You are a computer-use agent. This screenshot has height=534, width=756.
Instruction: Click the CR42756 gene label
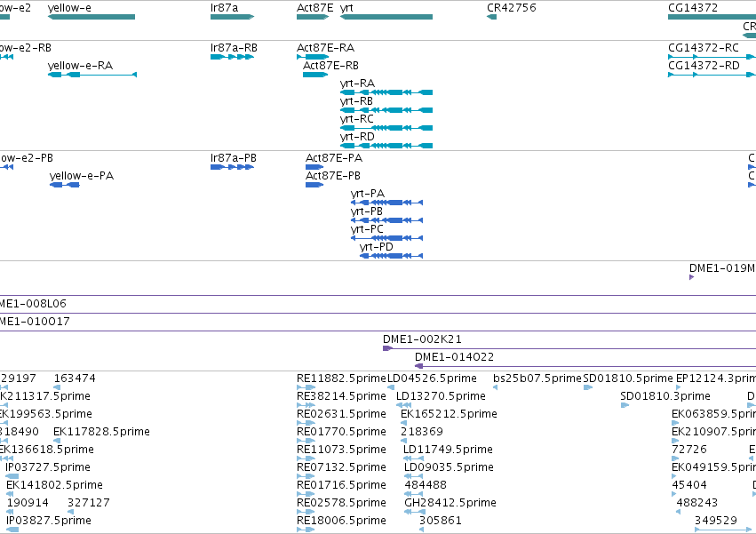(511, 8)
